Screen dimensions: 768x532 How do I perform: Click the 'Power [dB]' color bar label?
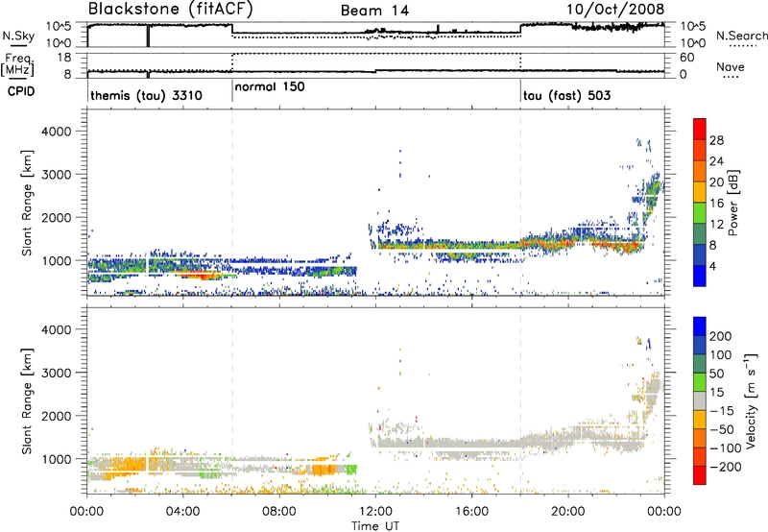tap(732, 203)
